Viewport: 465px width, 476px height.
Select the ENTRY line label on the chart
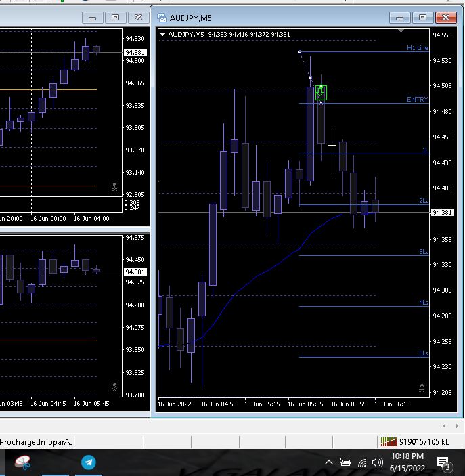click(417, 100)
